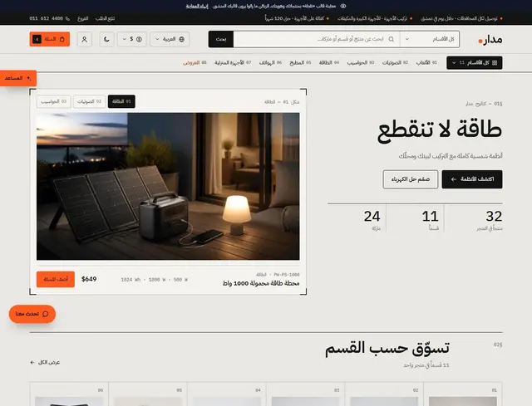Click the $649 price text
The width and height of the screenshot is (532, 406).
point(89,279)
